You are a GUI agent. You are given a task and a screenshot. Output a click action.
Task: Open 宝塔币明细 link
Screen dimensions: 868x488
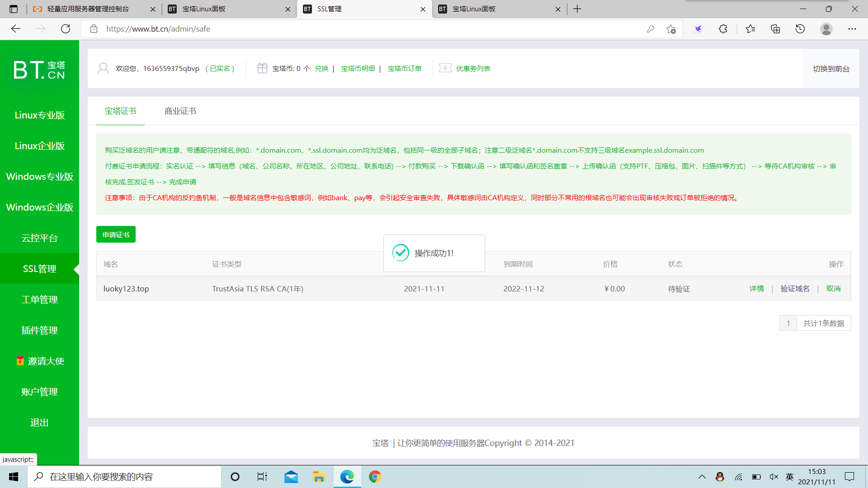pos(358,68)
